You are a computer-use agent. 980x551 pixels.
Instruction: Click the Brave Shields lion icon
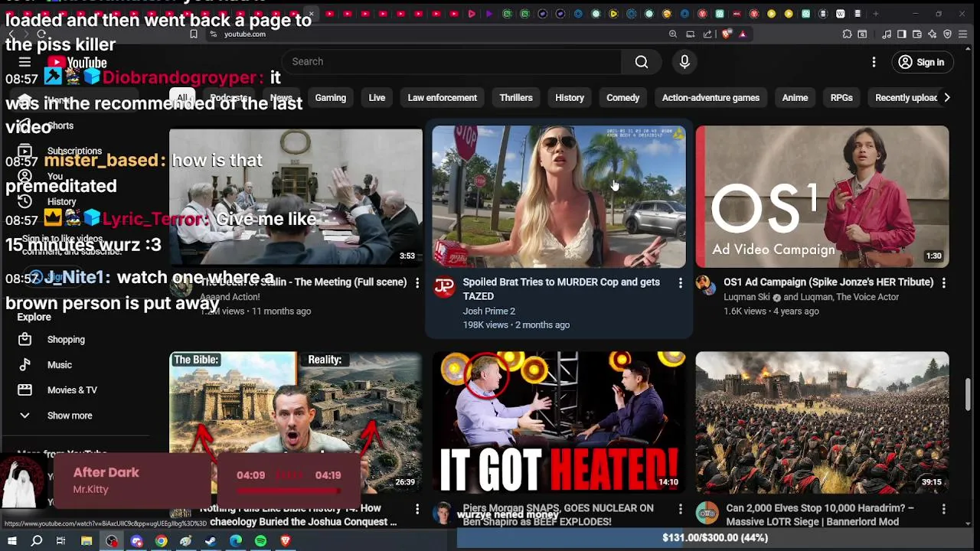(727, 34)
